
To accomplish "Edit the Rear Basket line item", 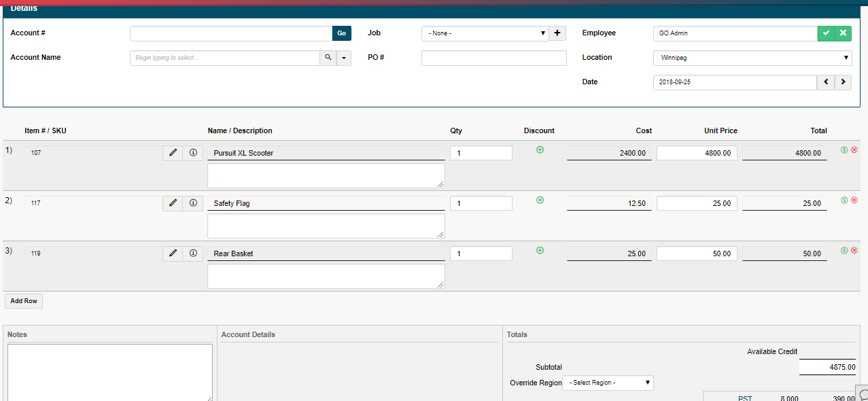I will pos(172,253).
